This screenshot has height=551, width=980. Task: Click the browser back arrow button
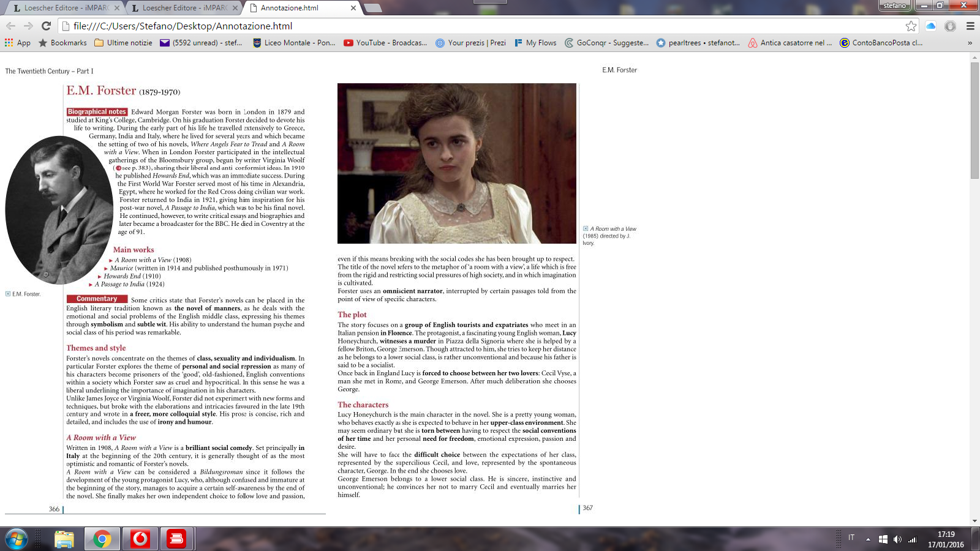point(10,26)
